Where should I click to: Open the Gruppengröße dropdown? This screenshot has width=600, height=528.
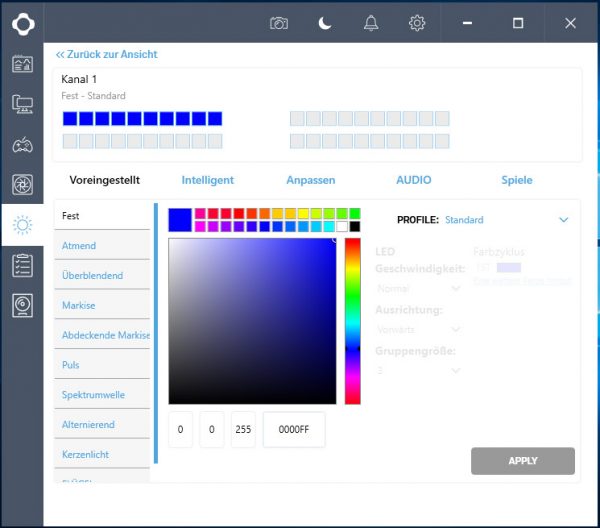point(418,370)
